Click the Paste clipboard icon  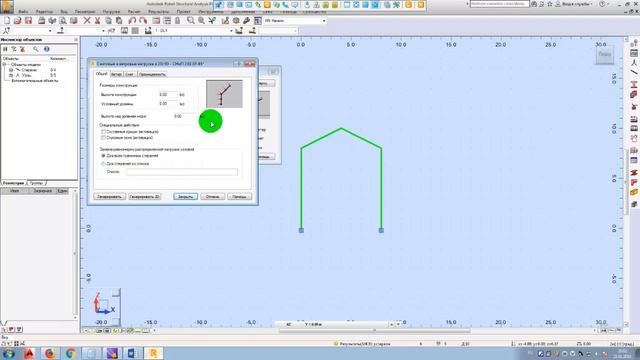(x=119, y=20)
